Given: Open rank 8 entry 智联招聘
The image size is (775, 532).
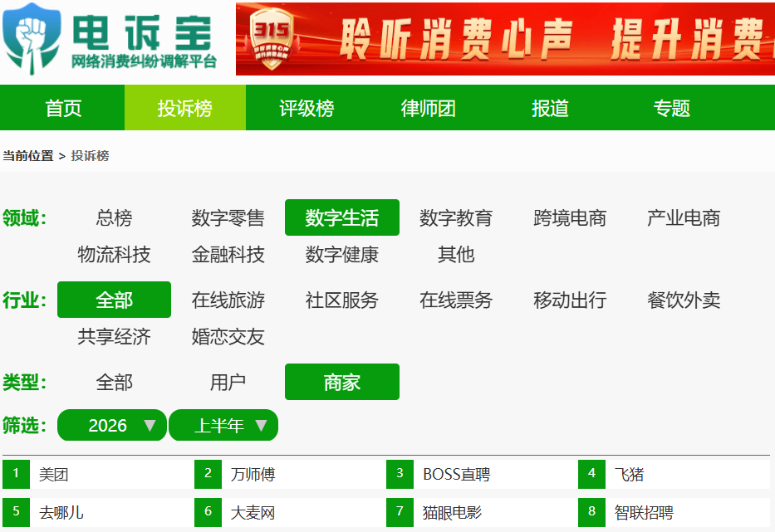Looking at the screenshot, I should click(x=644, y=512).
